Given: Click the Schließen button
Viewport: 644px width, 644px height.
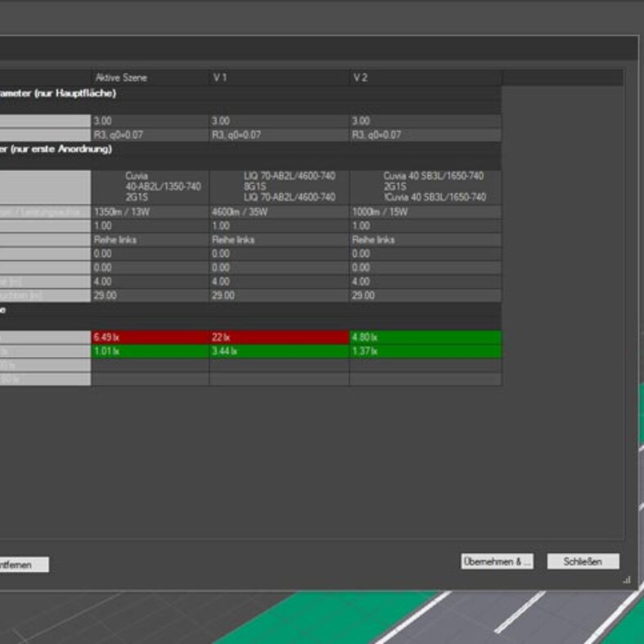Looking at the screenshot, I should click(x=583, y=561).
